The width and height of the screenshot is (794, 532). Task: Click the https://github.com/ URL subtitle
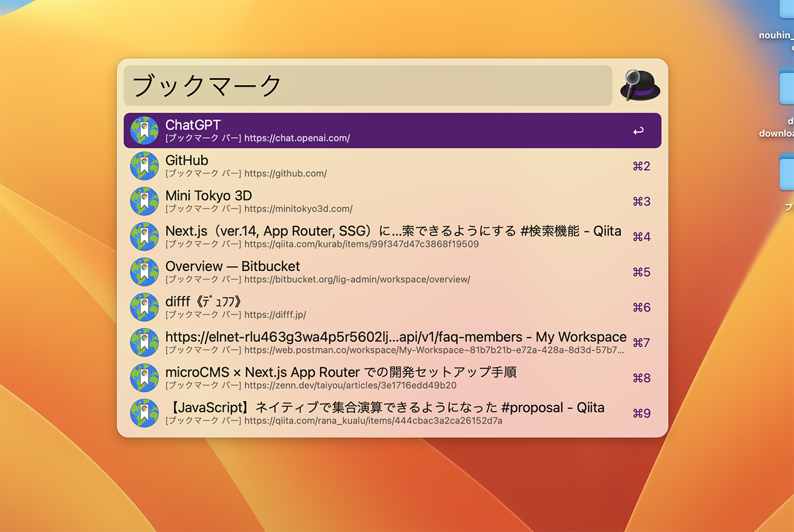pos(285,173)
